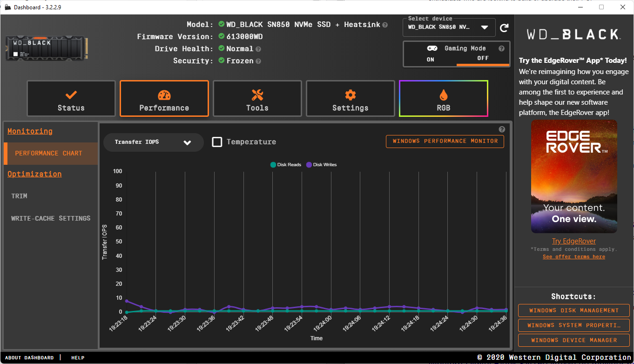Click the Transfer IOPS axis label

click(105, 242)
